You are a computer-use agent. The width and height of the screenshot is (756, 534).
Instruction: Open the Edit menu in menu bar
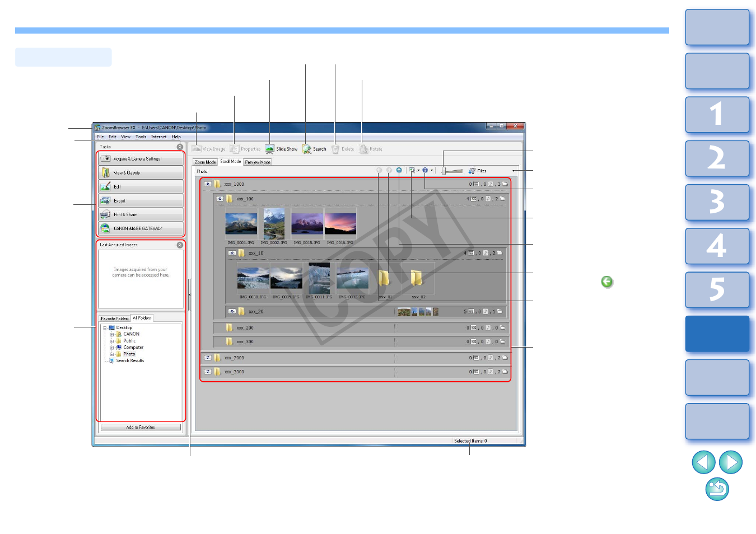coord(113,137)
